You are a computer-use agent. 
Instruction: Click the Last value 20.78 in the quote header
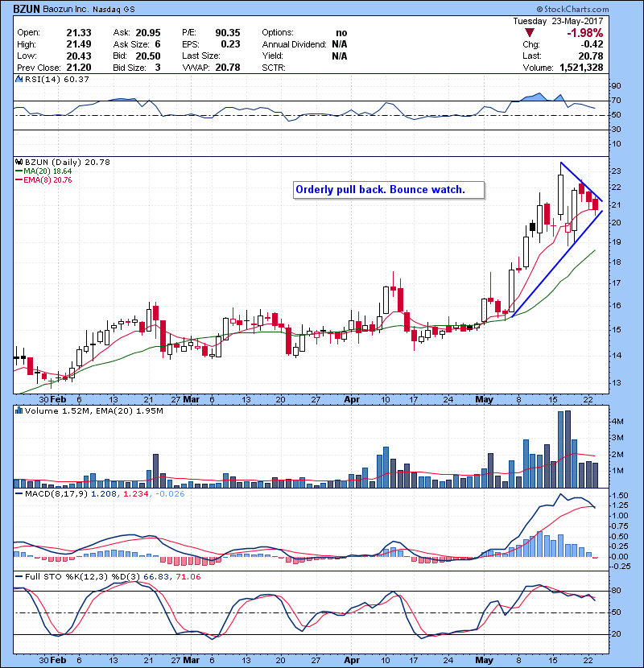[x=591, y=56]
